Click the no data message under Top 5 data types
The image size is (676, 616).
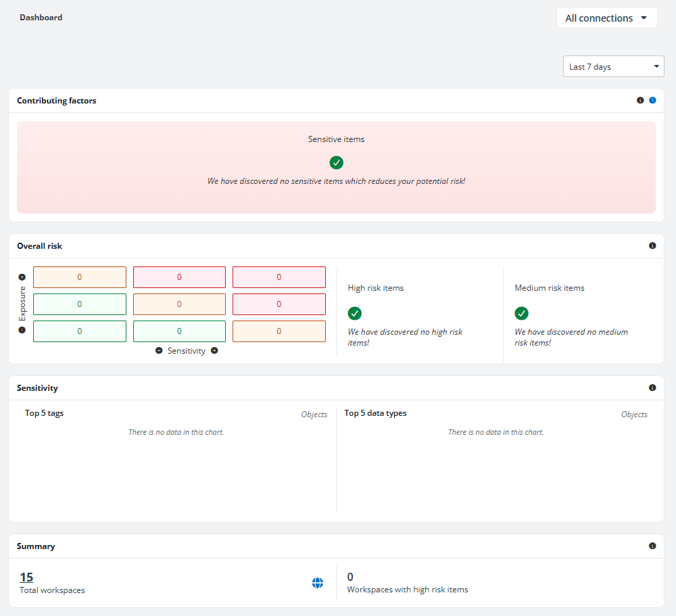click(x=496, y=432)
